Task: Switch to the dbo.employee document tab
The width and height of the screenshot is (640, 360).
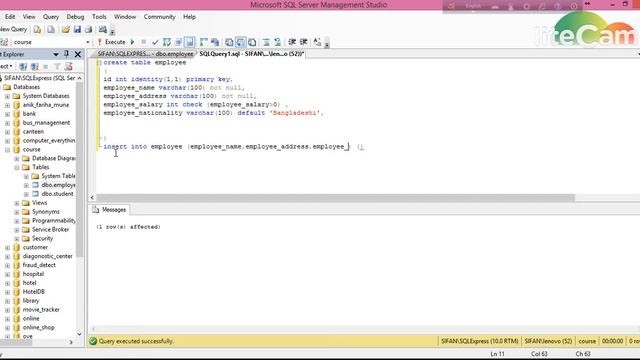Action: coord(145,54)
